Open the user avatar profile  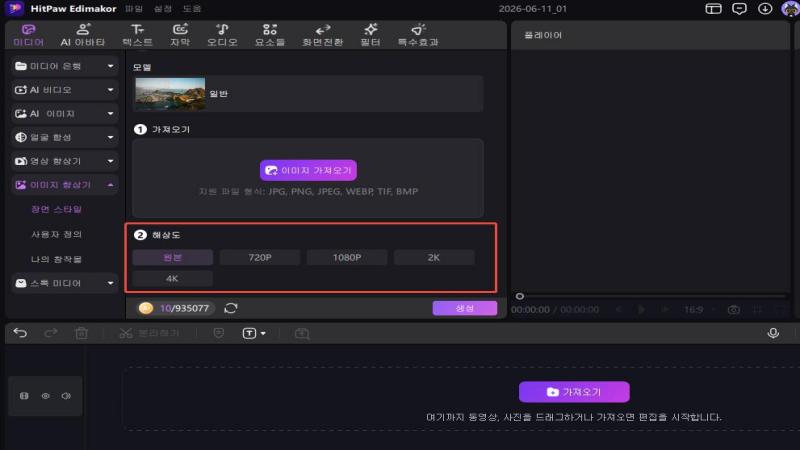coord(790,9)
